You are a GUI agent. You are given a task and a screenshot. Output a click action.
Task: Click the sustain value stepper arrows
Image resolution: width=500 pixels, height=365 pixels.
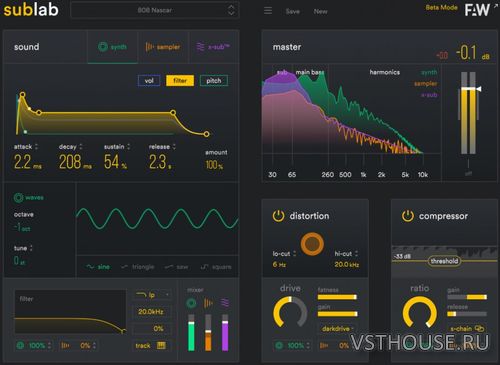(129, 146)
